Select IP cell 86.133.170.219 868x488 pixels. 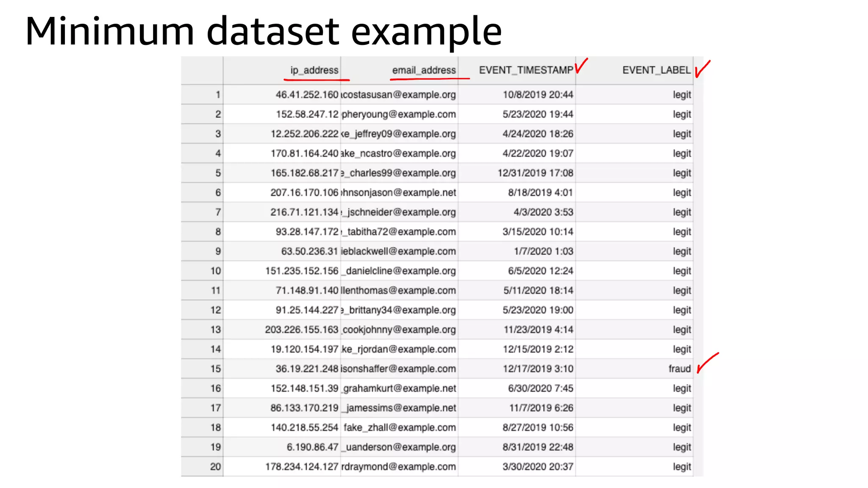pos(282,408)
